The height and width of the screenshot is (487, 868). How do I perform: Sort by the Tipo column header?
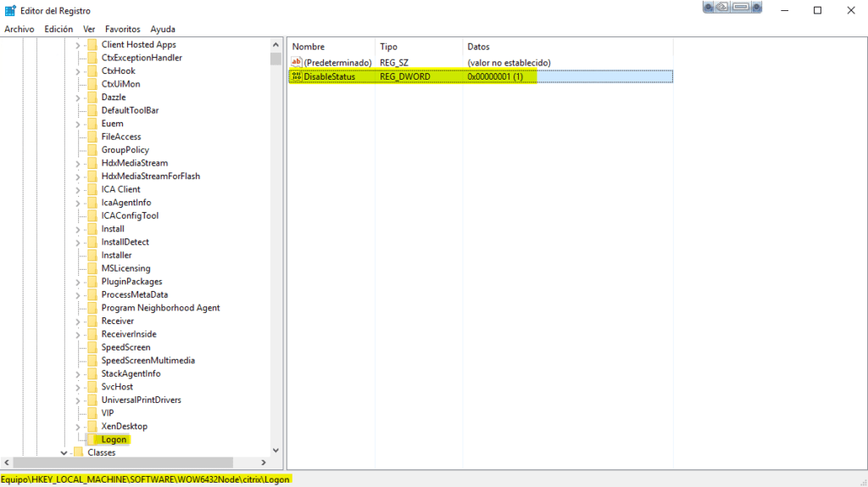[x=419, y=47]
